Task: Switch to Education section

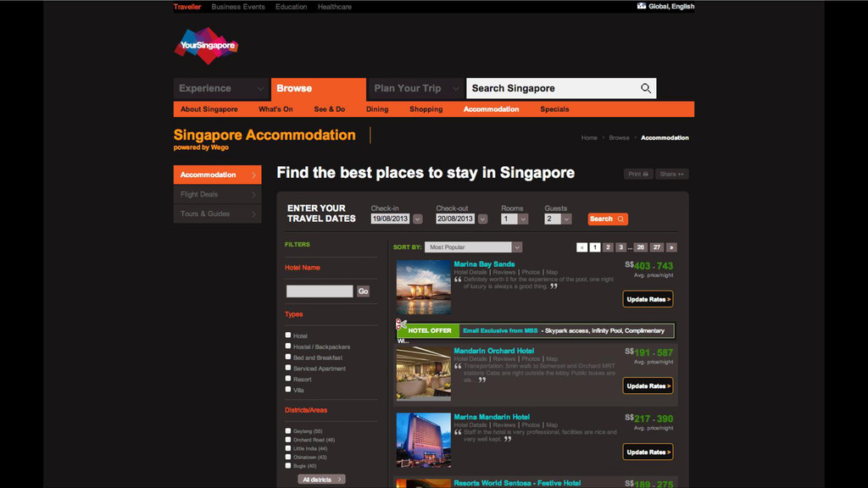Action: click(292, 7)
